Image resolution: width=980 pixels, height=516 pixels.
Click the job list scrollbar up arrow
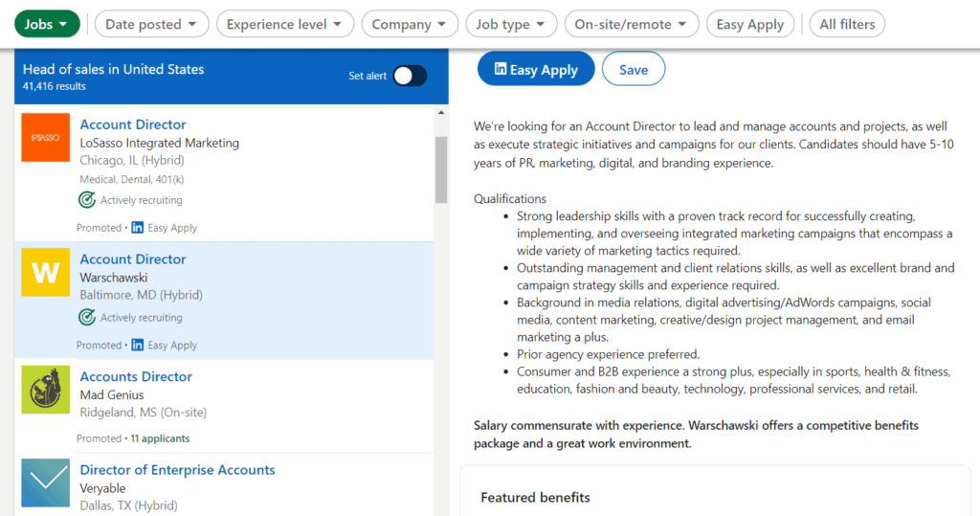coord(441,113)
